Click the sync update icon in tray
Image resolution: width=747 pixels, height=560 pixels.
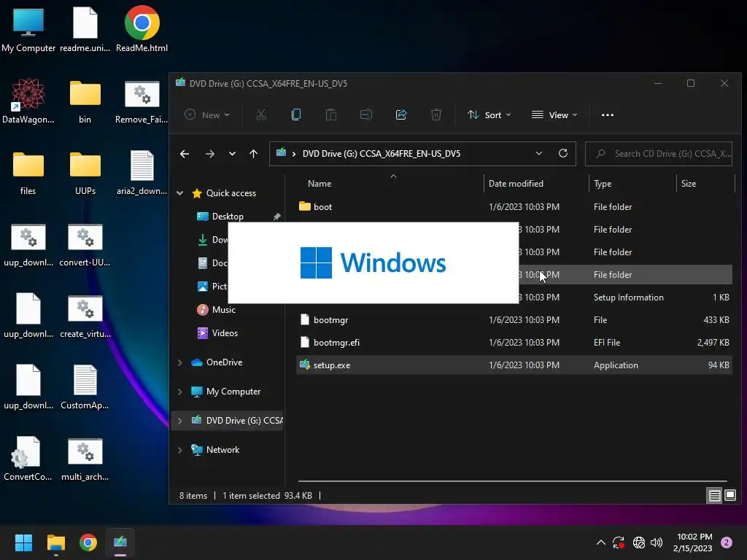coord(619,542)
